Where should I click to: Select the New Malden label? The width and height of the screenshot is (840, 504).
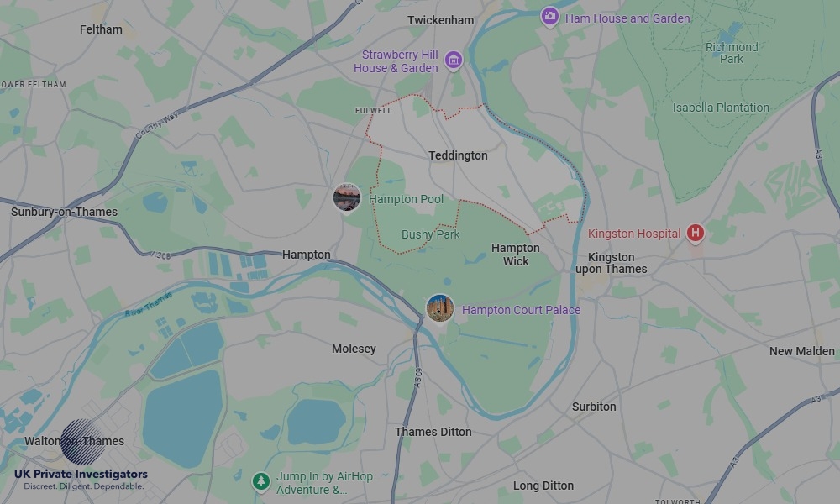[x=801, y=351]
